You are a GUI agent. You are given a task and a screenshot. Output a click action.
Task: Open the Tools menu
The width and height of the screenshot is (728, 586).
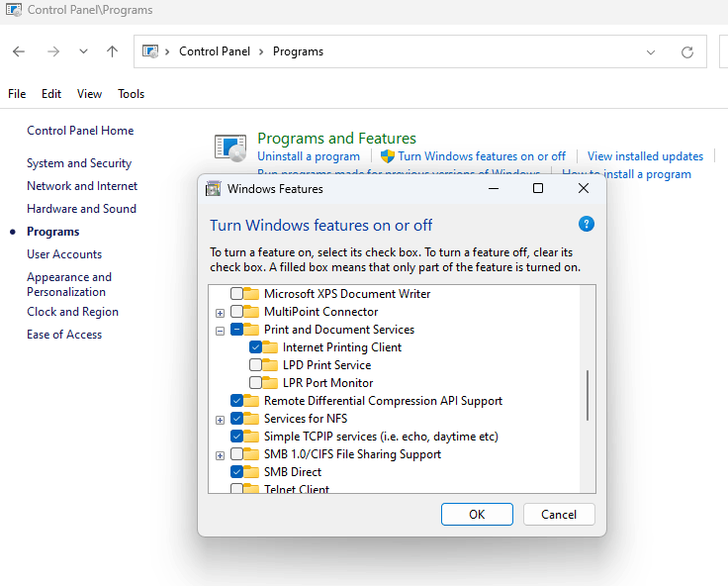pos(131,94)
